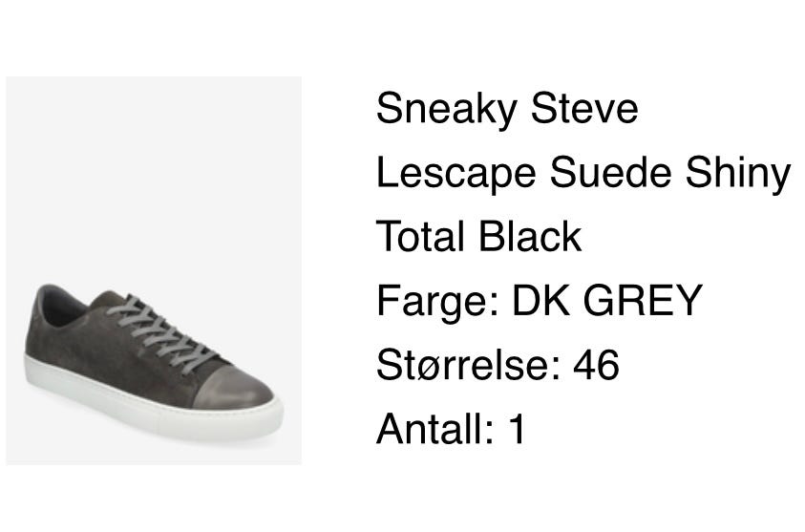Click the Sneaky Steve brand name
The height and width of the screenshot is (532, 805).
(x=507, y=109)
